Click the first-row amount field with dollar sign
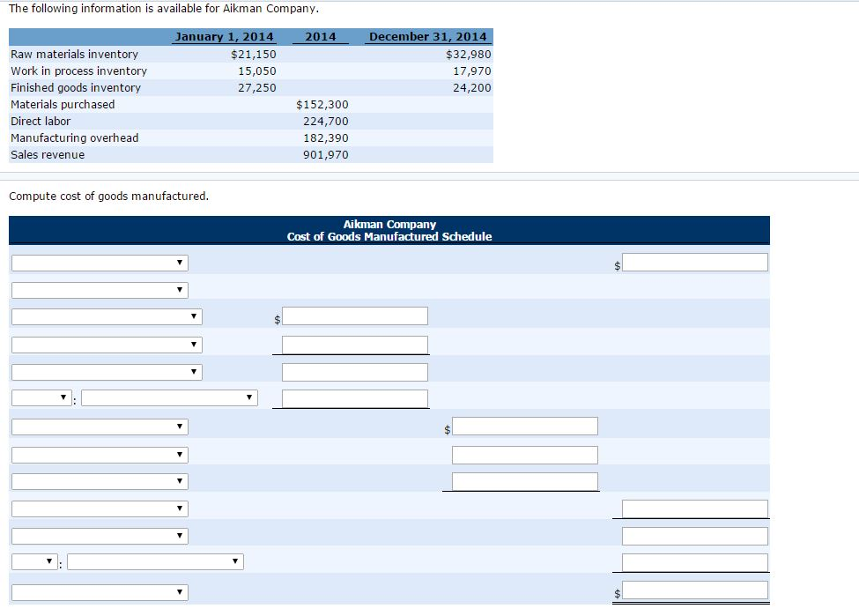859x616 pixels. tap(694, 262)
